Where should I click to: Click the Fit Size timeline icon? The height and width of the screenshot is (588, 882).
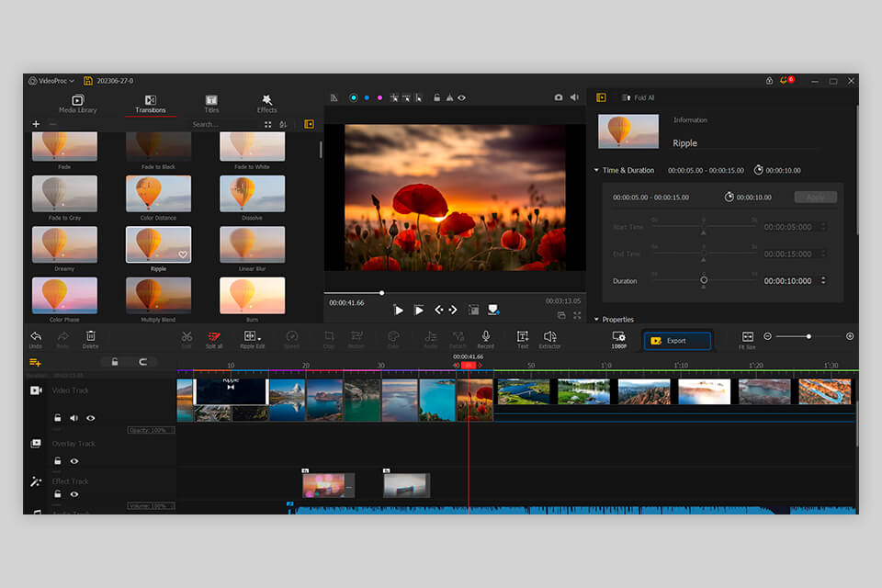[x=748, y=336]
